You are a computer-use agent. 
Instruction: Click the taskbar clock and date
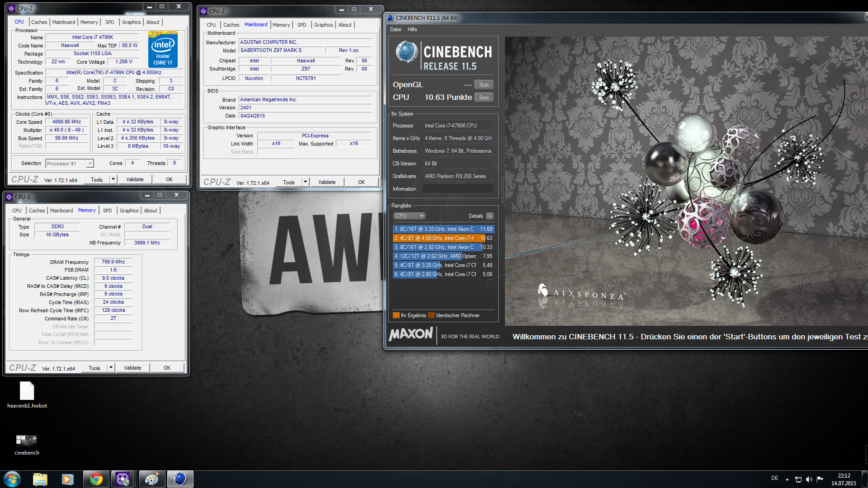pos(844,479)
